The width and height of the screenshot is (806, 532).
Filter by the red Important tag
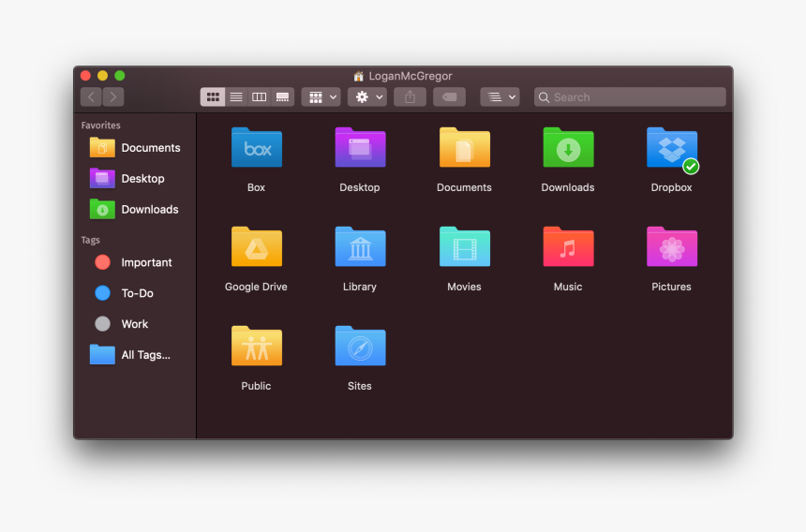[x=135, y=262]
